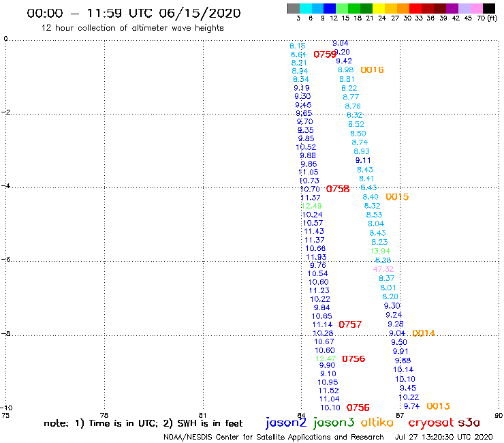Screen dimensions: 504x443
Task: Select the 8.52 wave height value
Action: point(356,124)
